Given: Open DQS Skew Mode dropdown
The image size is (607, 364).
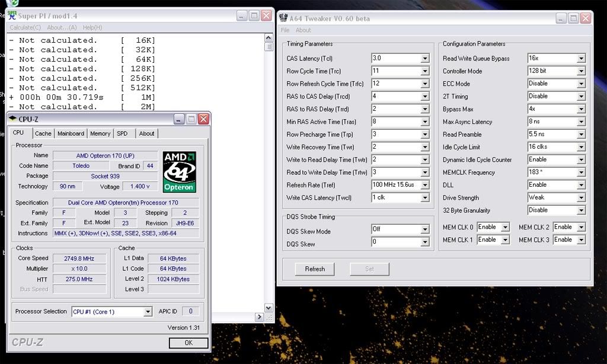Looking at the screenshot, I should point(424,229).
